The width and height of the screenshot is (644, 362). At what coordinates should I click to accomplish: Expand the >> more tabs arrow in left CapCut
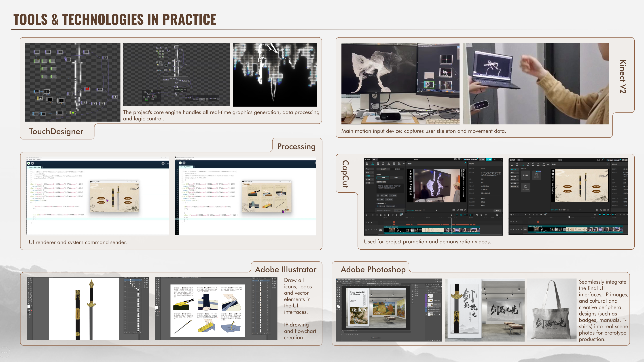coord(404,164)
